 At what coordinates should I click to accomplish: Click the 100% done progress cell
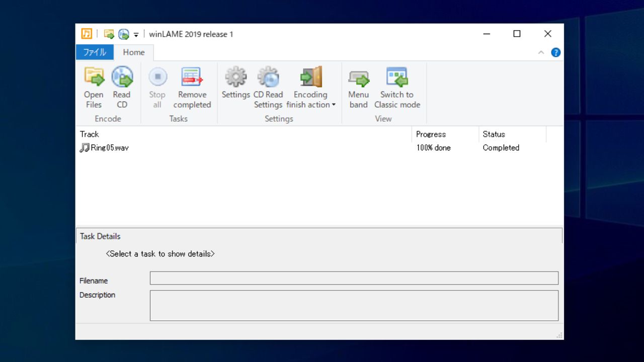pos(434,148)
